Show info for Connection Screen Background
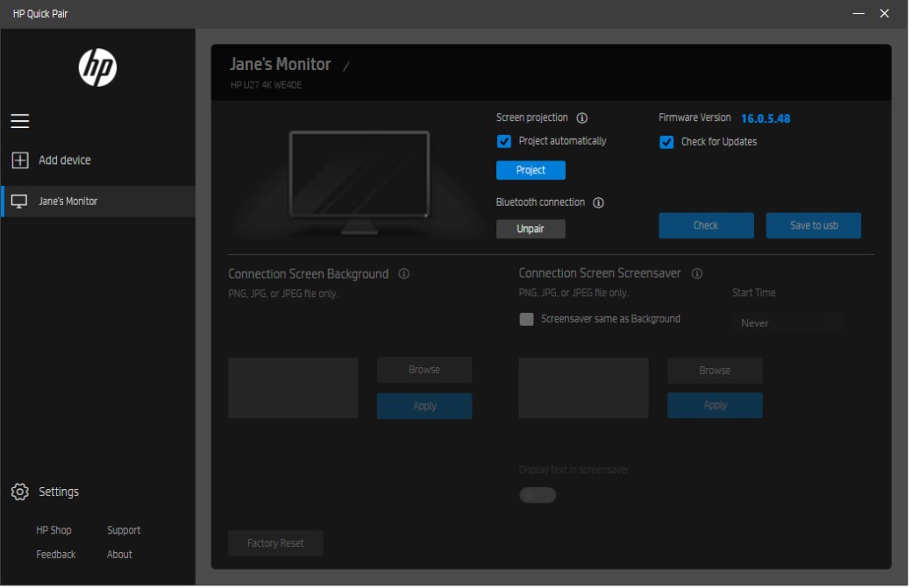The width and height of the screenshot is (912, 588). click(x=404, y=274)
